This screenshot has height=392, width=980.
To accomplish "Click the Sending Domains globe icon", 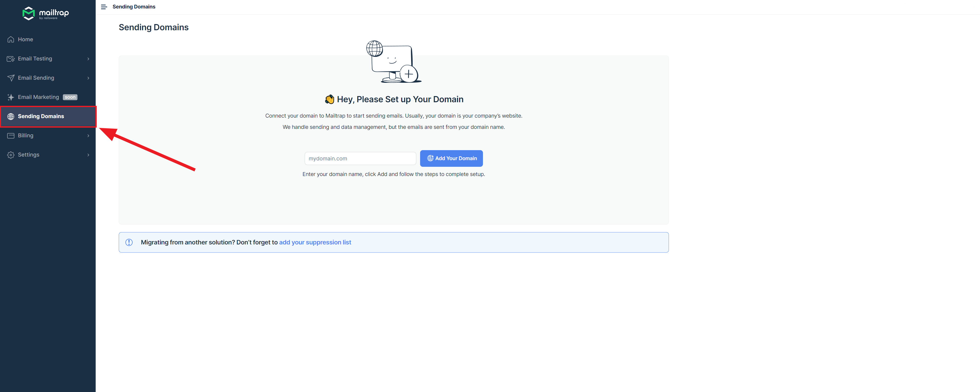I will [11, 116].
